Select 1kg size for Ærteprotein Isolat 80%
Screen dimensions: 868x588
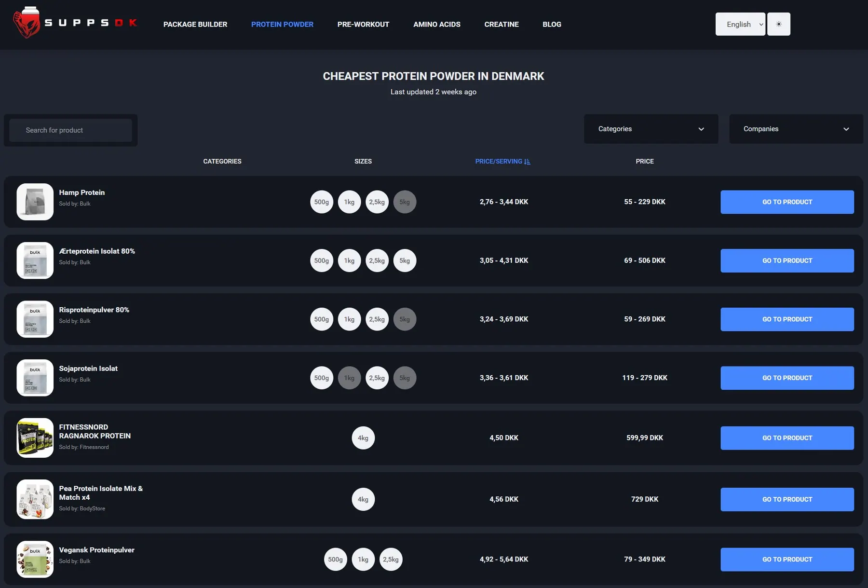[x=349, y=260]
